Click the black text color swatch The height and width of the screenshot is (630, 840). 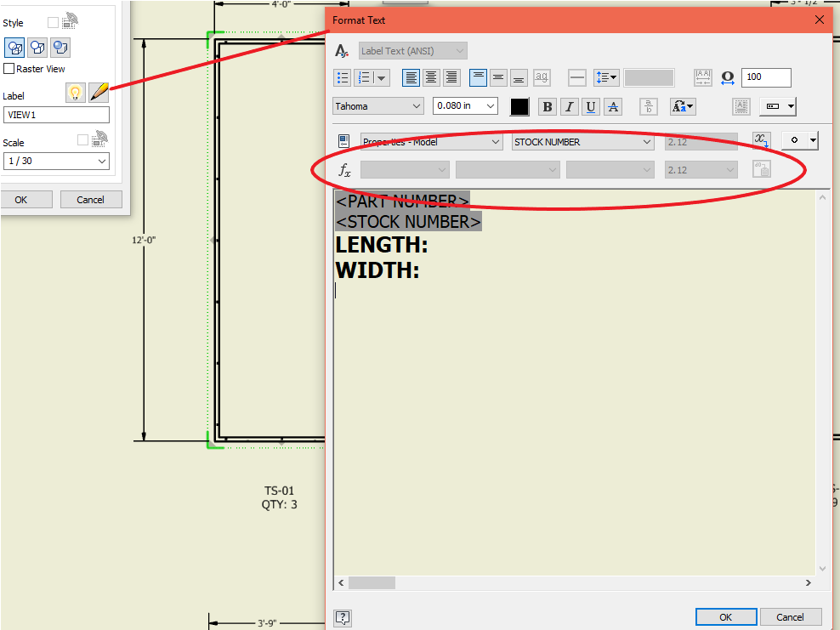519,106
